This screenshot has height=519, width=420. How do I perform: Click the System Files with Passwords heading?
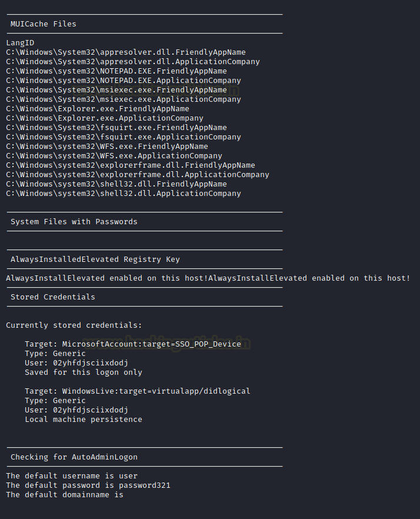(74, 222)
